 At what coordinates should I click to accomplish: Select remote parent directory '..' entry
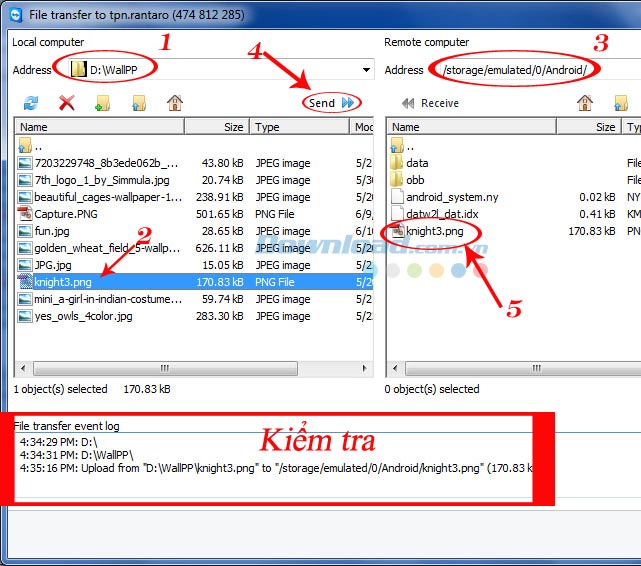[x=402, y=146]
